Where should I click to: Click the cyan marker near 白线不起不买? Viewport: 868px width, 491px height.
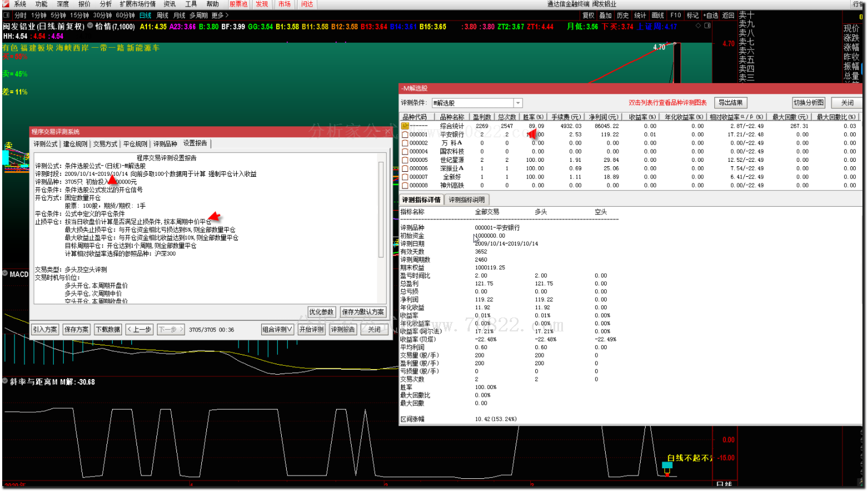coord(667,466)
